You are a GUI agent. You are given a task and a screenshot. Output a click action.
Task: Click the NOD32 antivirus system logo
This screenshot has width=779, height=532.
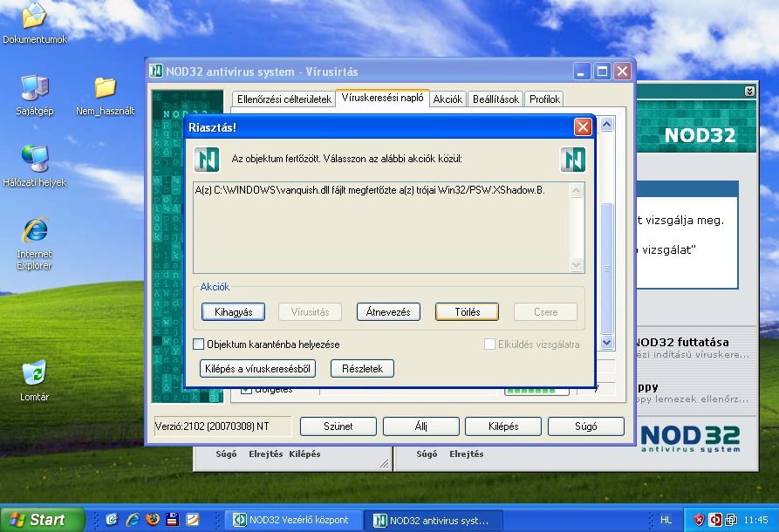691,438
